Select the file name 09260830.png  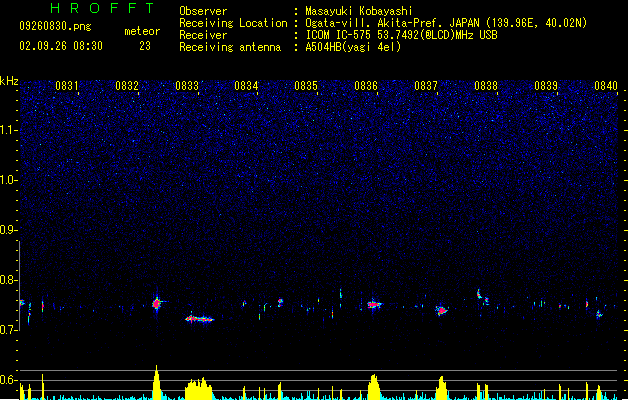click(55, 26)
